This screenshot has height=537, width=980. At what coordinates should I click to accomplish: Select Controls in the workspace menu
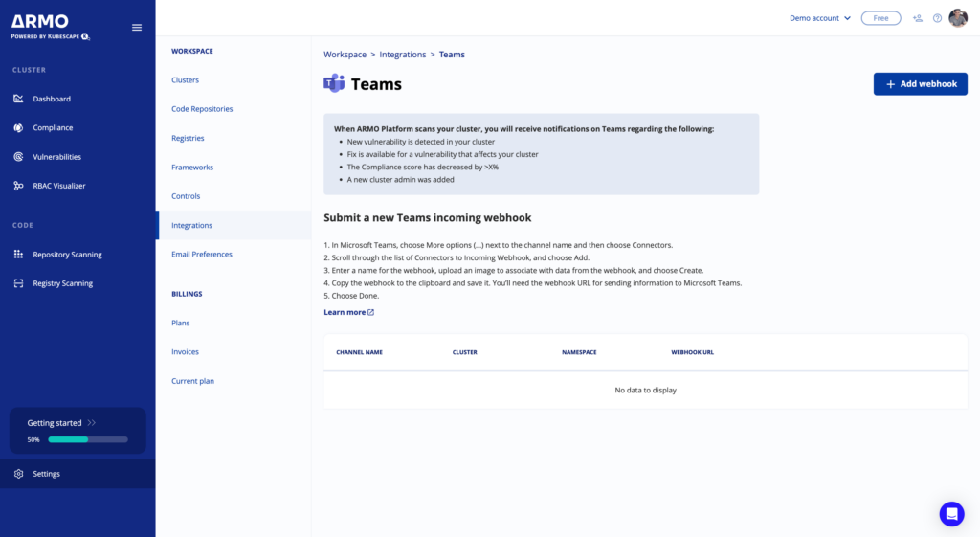(186, 196)
